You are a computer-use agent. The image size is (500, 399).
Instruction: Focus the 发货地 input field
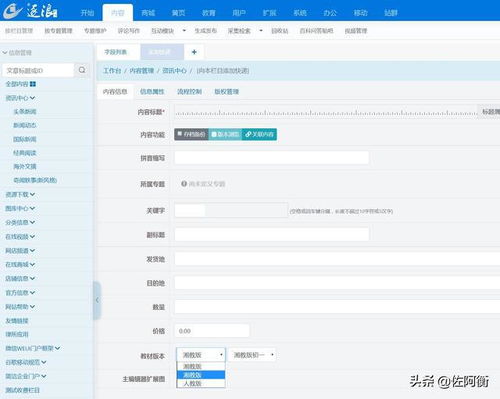(337, 259)
